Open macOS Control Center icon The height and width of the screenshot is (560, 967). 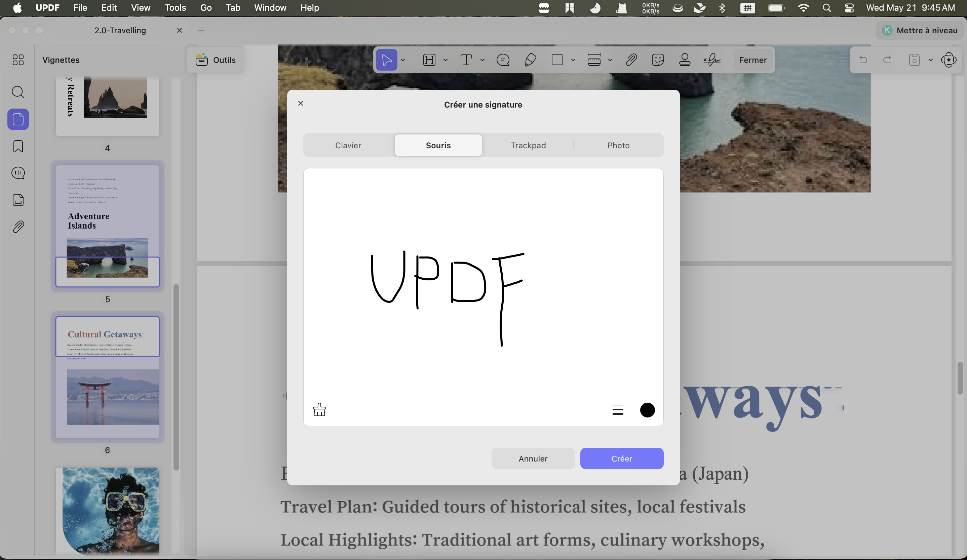[x=849, y=8]
